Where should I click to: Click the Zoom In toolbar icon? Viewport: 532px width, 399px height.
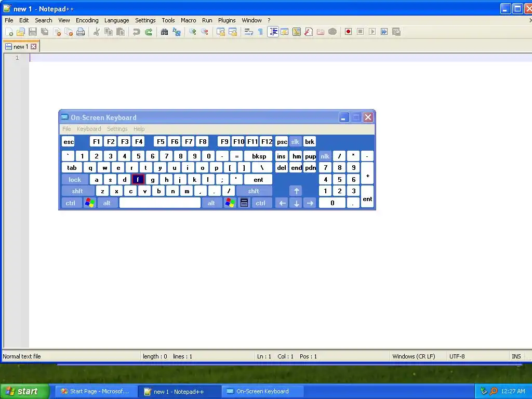(x=192, y=32)
